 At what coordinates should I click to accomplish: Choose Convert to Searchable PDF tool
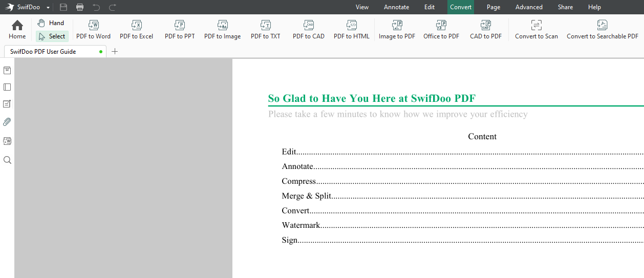coord(603,30)
